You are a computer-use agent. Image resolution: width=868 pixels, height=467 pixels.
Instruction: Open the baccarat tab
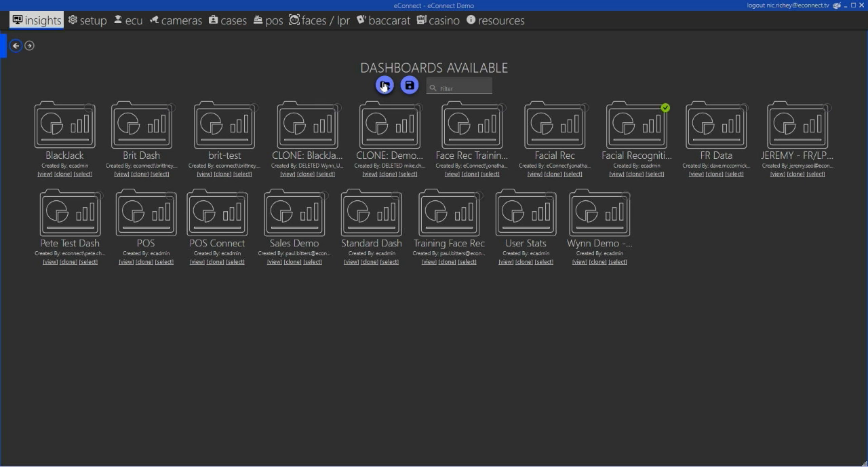pyautogui.click(x=383, y=20)
